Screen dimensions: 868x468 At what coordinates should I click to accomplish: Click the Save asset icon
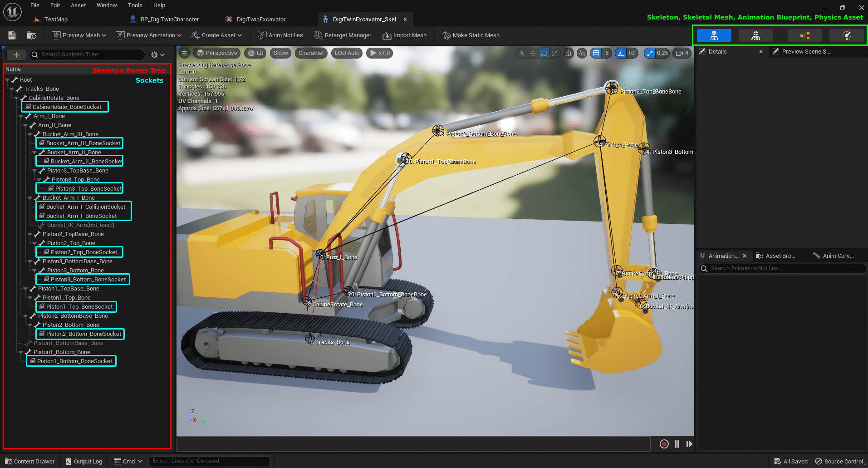[12, 35]
